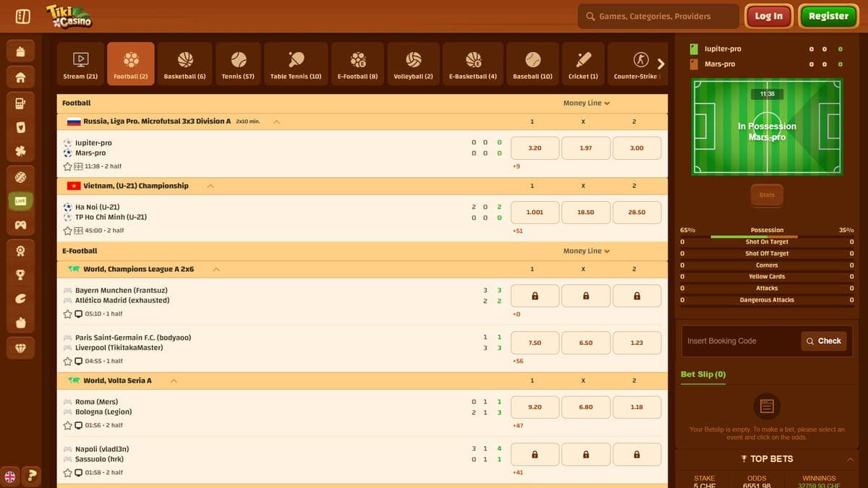The image size is (868, 488).
Task: Open the pitch tracker icon for Iupiter-pro match
Action: 79,166
